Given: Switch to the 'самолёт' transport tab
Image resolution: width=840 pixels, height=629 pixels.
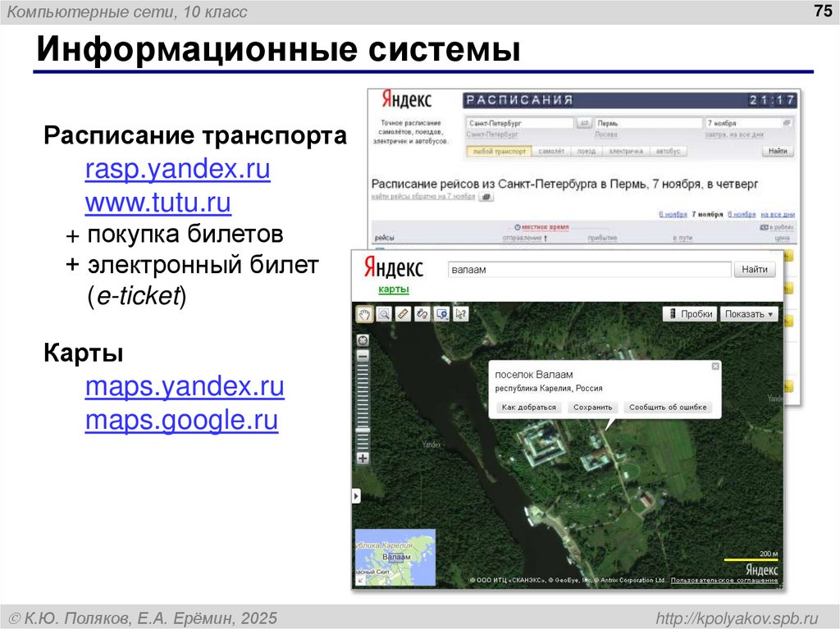Looking at the screenshot, I should [x=551, y=151].
